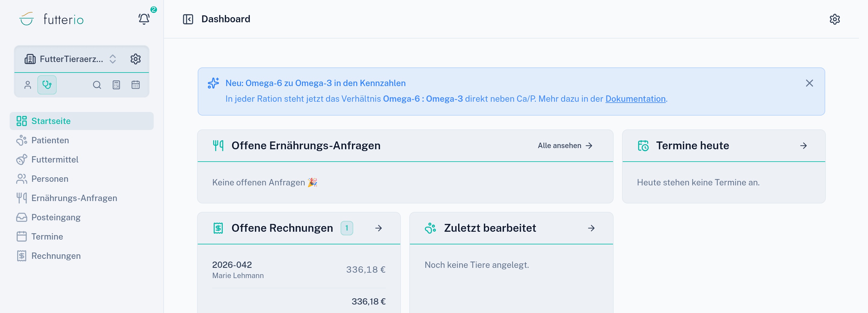Click the Offene Rechnungen count badge

point(346,228)
